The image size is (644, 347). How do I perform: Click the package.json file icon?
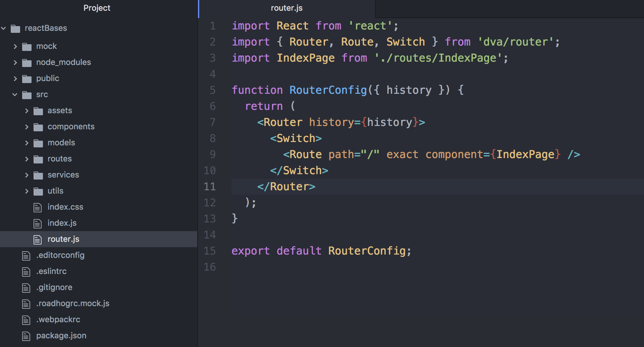[26, 336]
